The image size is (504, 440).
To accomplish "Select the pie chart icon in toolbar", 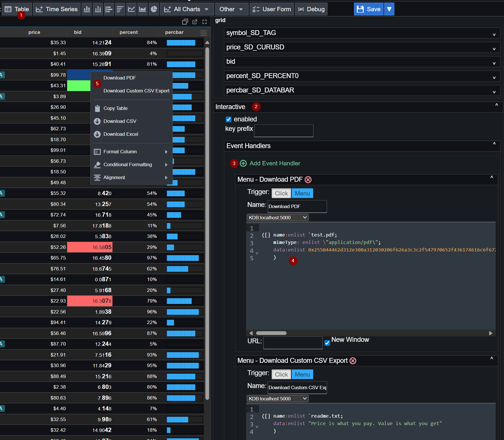I will point(154,9).
